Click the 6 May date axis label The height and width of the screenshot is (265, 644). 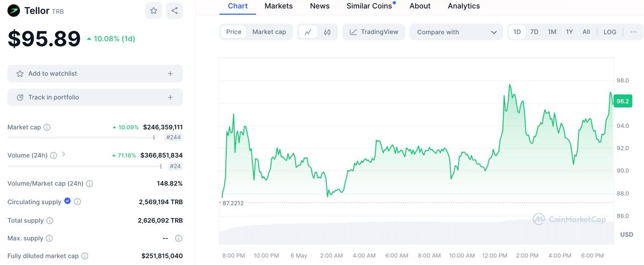(x=299, y=255)
